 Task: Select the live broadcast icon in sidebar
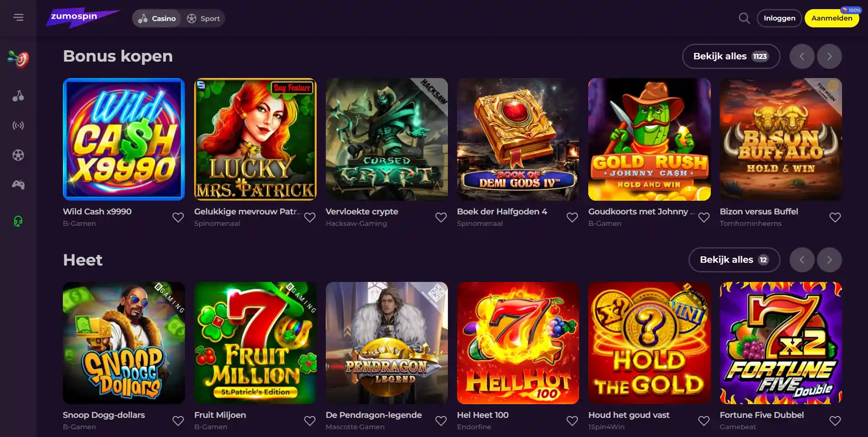click(x=18, y=125)
